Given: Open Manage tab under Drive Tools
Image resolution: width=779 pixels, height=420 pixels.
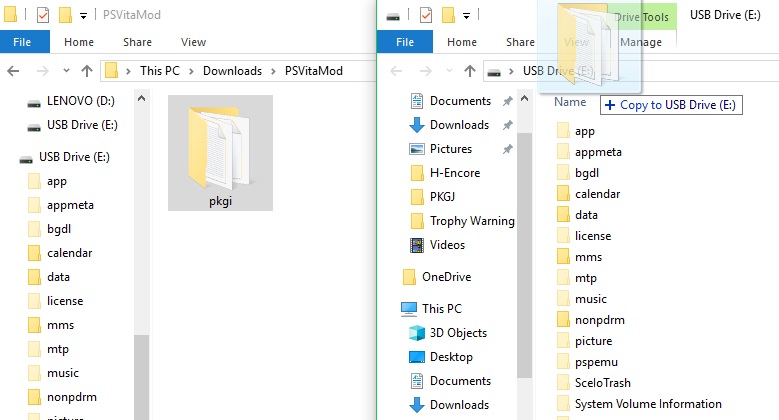Looking at the screenshot, I should (641, 42).
